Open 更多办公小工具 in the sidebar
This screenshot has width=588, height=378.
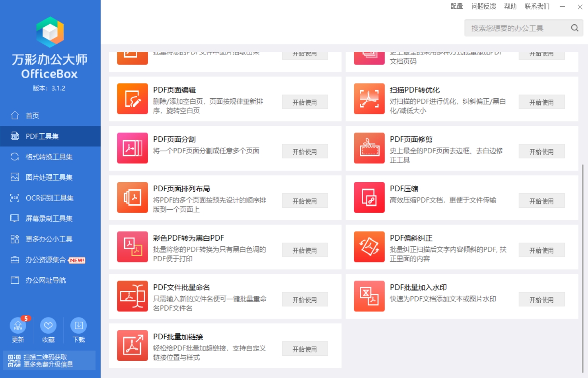tap(50, 239)
